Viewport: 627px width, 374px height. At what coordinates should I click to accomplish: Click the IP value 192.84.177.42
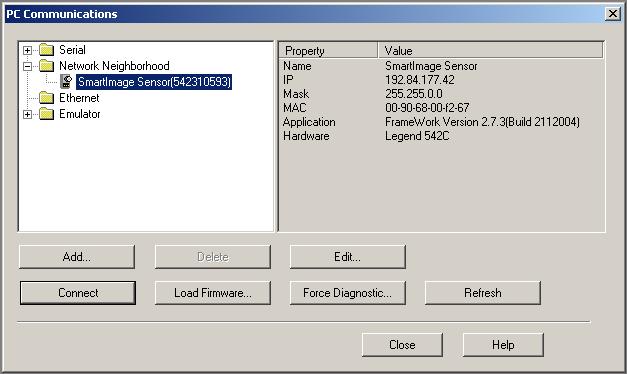click(x=420, y=80)
